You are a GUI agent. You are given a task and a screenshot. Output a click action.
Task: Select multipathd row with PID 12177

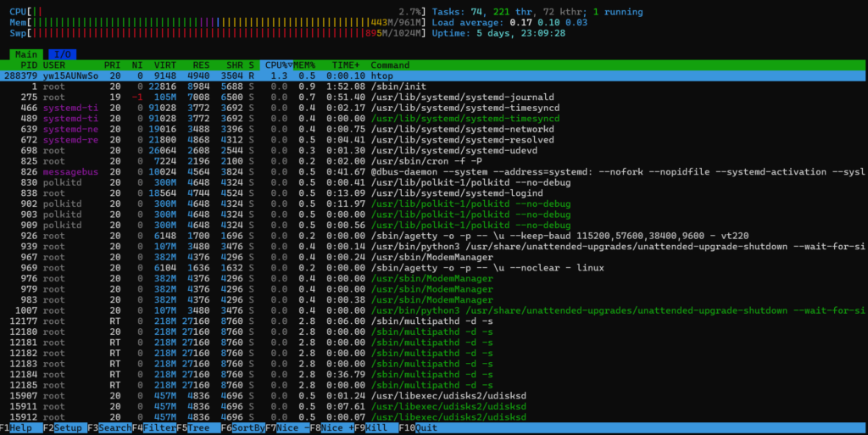[x=434, y=321]
